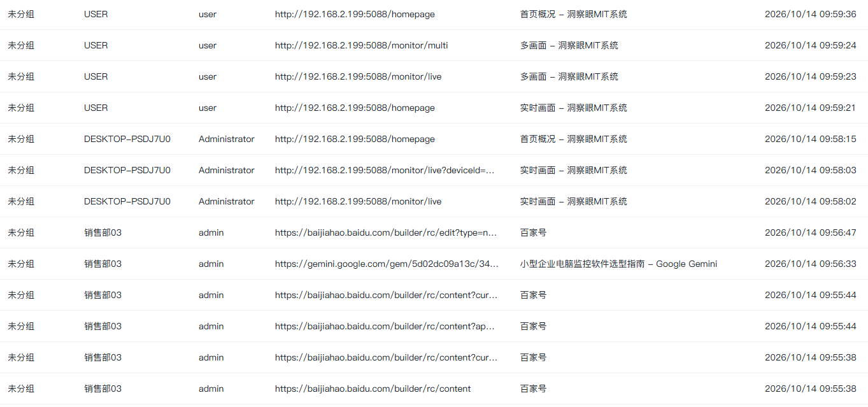Click 销售部03 in the 09:56:47 row
The height and width of the screenshot is (407, 868).
pos(103,232)
